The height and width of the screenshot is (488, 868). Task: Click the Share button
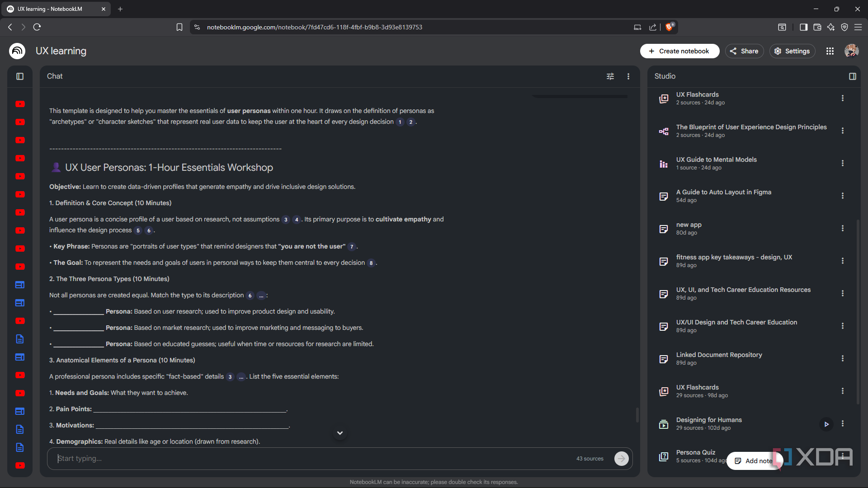click(744, 51)
